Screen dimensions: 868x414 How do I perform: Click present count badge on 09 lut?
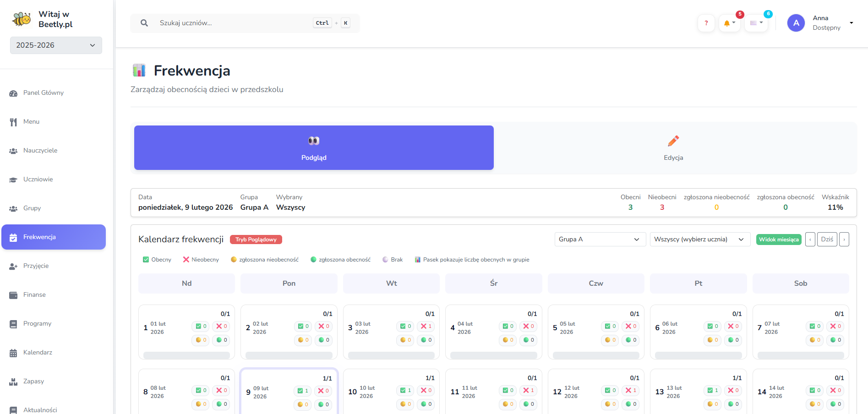(x=303, y=391)
